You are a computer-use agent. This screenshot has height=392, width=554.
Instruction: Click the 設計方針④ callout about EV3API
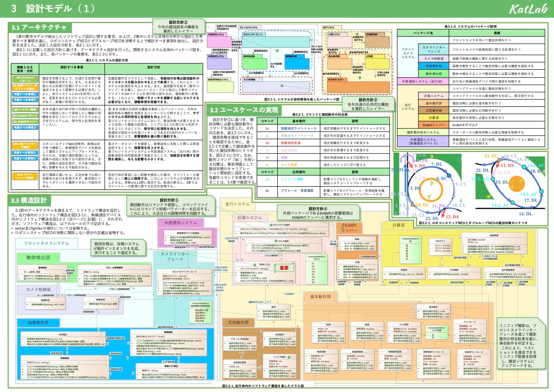(x=318, y=213)
